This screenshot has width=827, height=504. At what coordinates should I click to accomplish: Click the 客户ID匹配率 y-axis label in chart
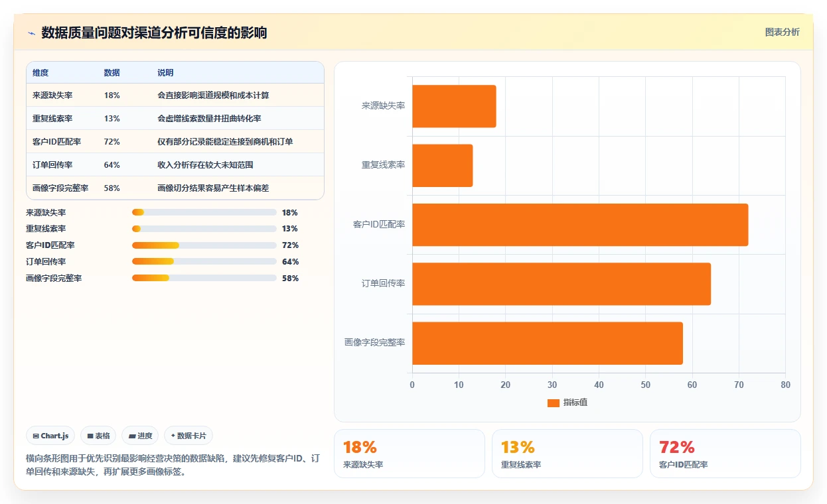pos(379,225)
